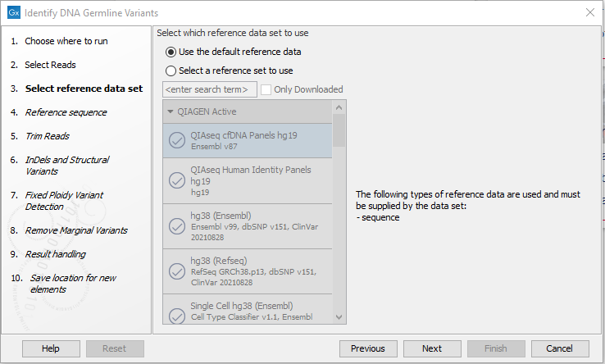Select QIAseq Human Identity Panels hg19 entry
This screenshot has width=605, height=364.
(248, 180)
